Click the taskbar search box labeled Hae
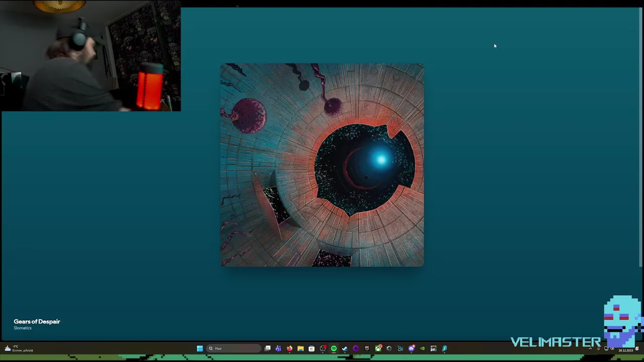Image resolution: width=644 pixels, height=362 pixels. tap(233, 348)
